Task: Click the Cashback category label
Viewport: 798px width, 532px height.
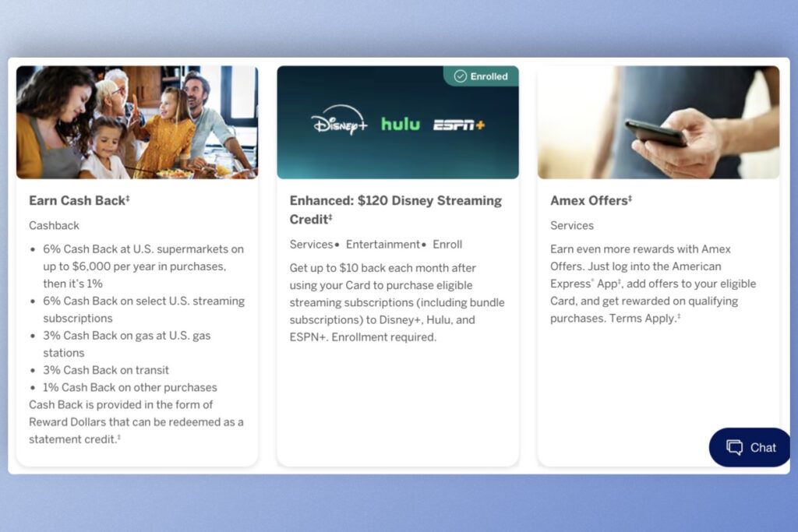Action: pos(54,225)
